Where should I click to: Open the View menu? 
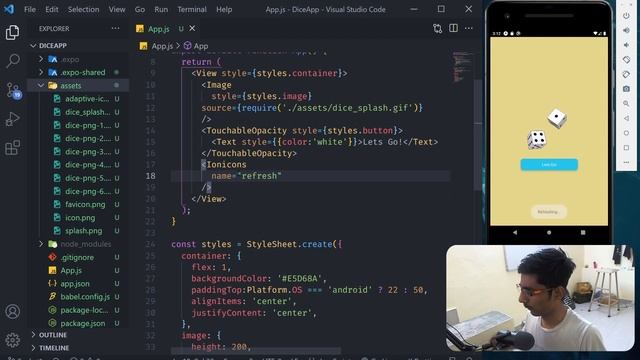117,9
